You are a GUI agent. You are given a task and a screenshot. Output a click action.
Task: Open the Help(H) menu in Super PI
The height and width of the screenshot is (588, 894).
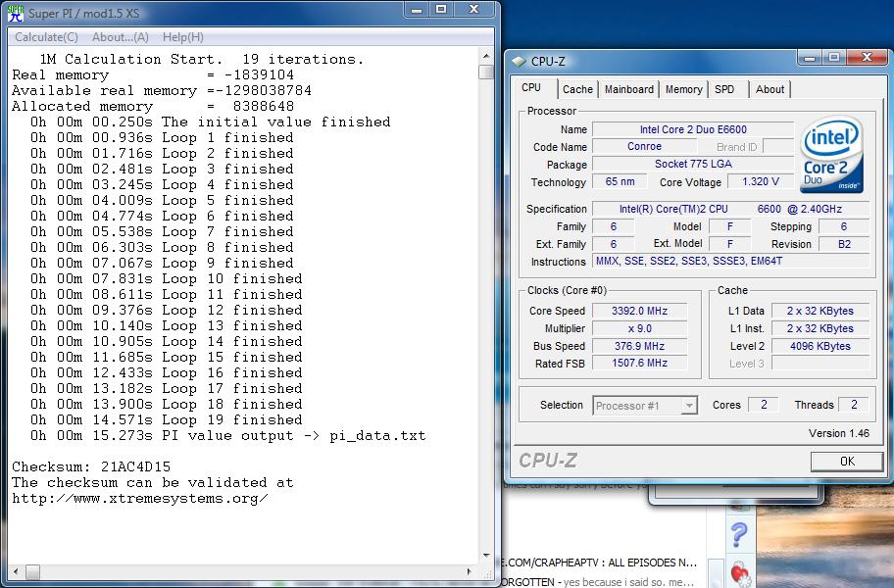[x=183, y=37]
